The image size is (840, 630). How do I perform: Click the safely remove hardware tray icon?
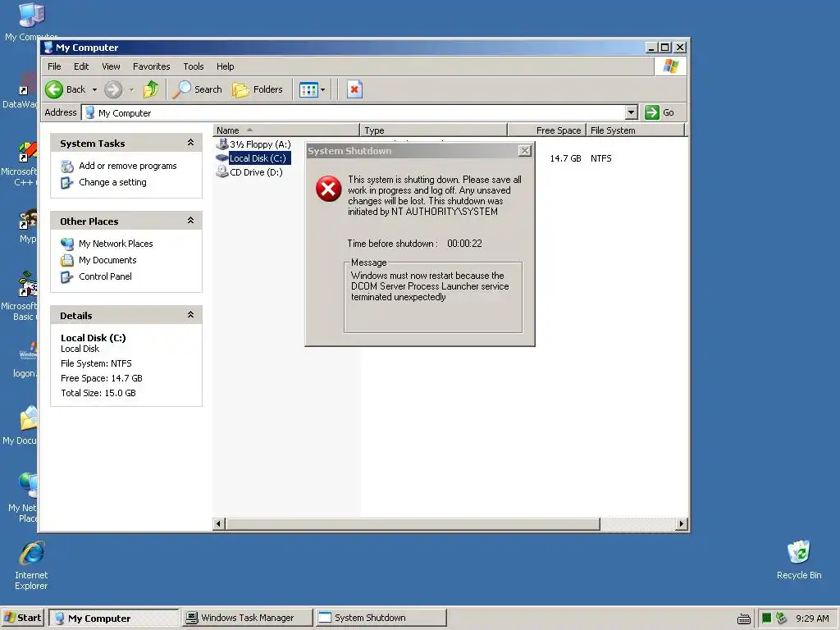click(781, 618)
